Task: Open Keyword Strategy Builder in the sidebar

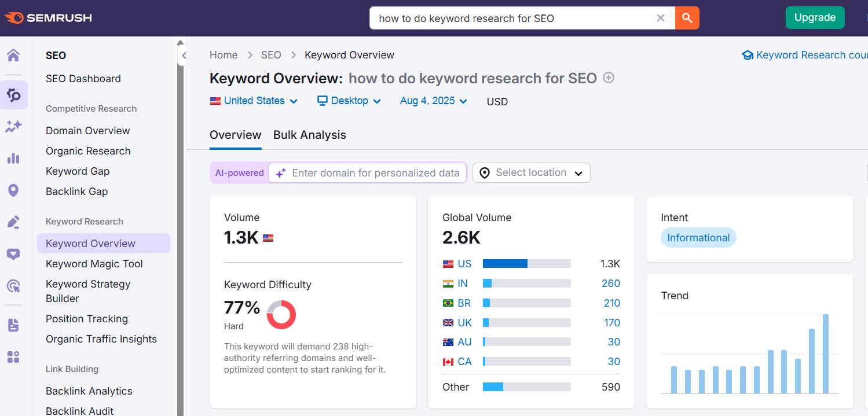Action: point(88,291)
